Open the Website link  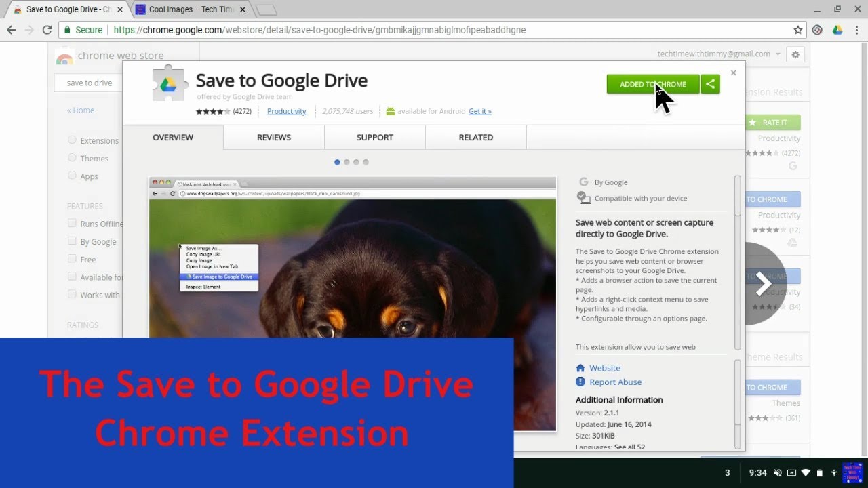click(x=605, y=368)
